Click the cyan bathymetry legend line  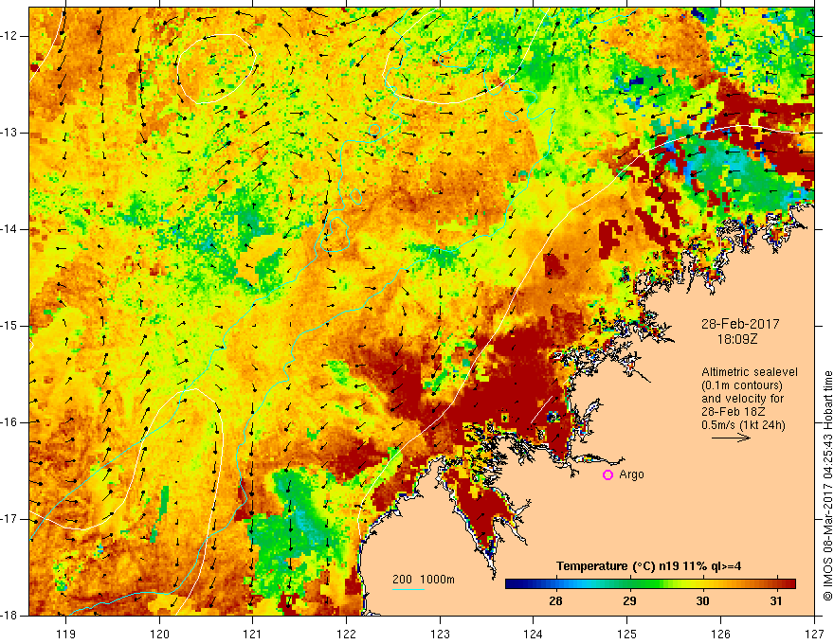[408, 589]
